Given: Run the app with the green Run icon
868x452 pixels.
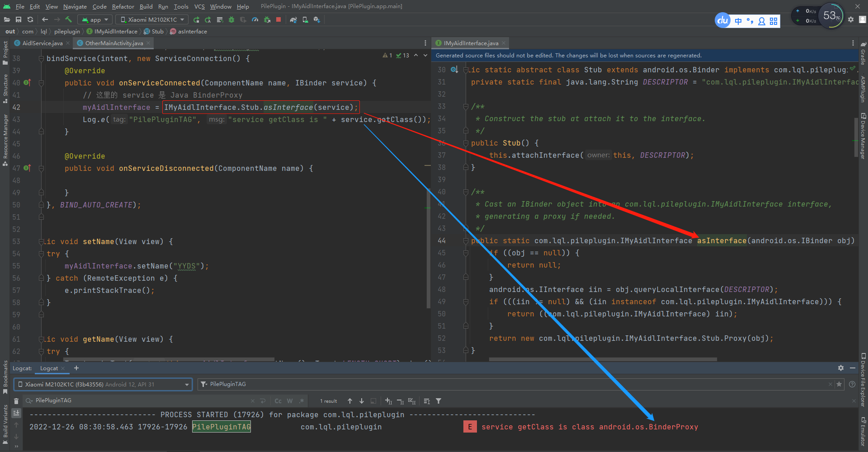Looking at the screenshot, I should pos(196,19).
